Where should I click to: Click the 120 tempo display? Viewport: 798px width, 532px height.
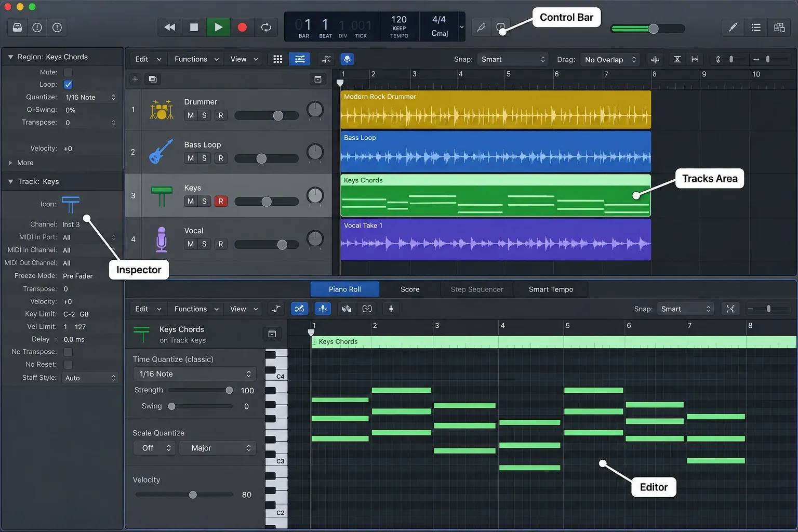pyautogui.click(x=399, y=20)
